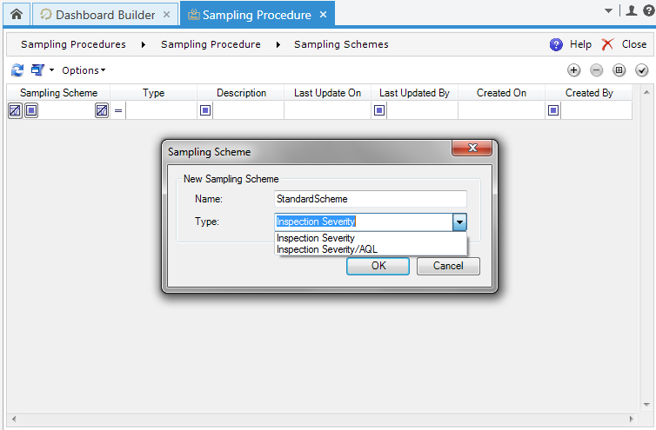The image size is (656, 430).
Task: Open Help in the breadcrumb bar
Action: (581, 44)
